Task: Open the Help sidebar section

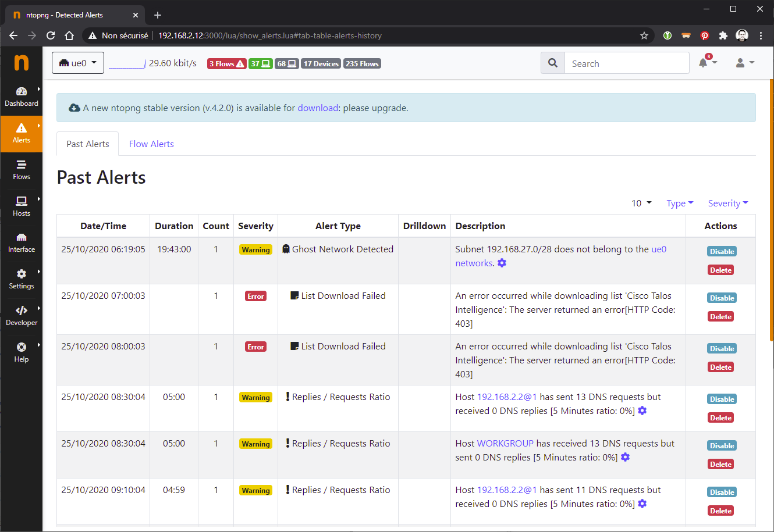Action: (x=22, y=352)
